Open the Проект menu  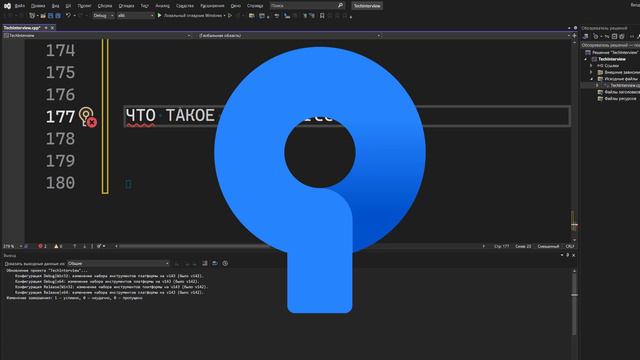click(84, 6)
